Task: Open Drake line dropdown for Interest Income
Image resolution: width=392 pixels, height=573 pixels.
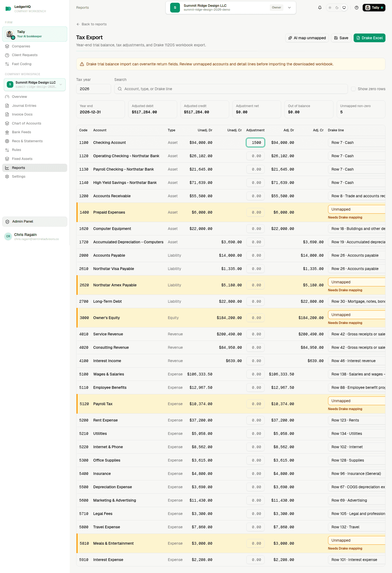Action: [x=357, y=361]
